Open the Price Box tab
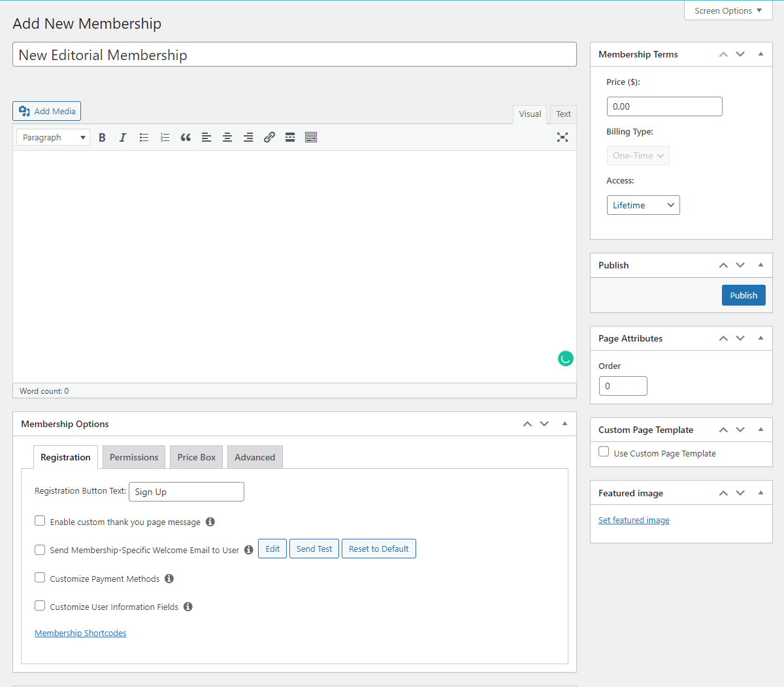Screen dimensions: 784x687 [196, 457]
